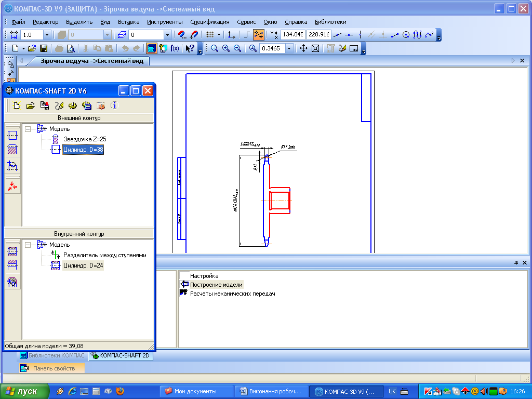This screenshot has height=399, width=532.
Task: Open the Библиотеки menu
Action: tap(330, 22)
